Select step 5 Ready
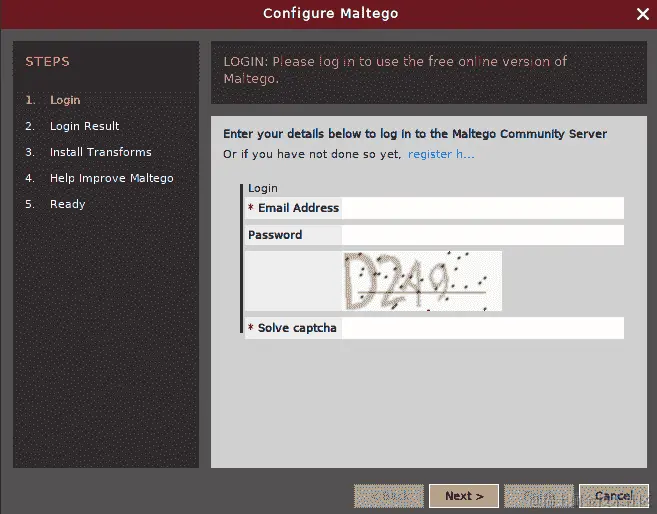Image resolution: width=657 pixels, height=514 pixels. [x=55, y=204]
